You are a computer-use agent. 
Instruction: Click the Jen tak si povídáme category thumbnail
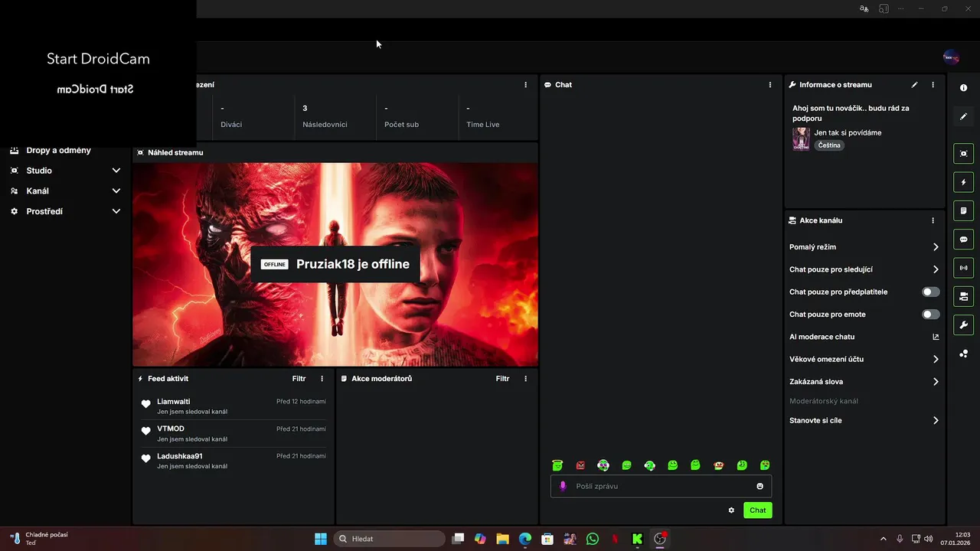801,139
